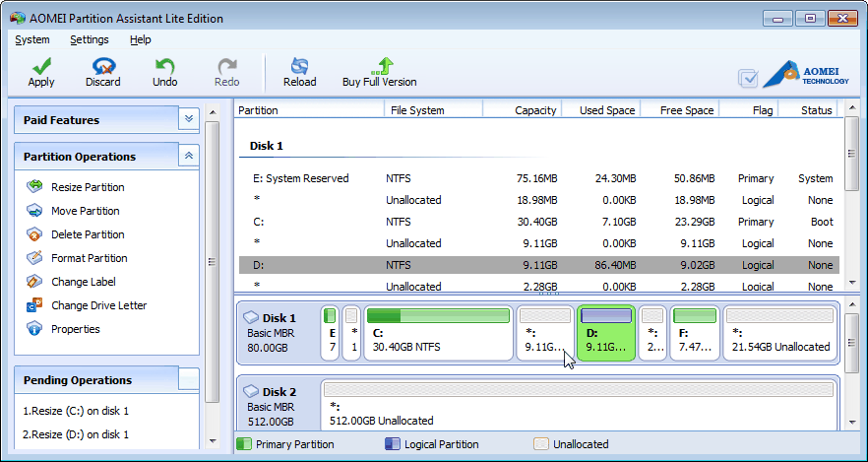
Task: Select the F: partition block
Action: (x=695, y=334)
